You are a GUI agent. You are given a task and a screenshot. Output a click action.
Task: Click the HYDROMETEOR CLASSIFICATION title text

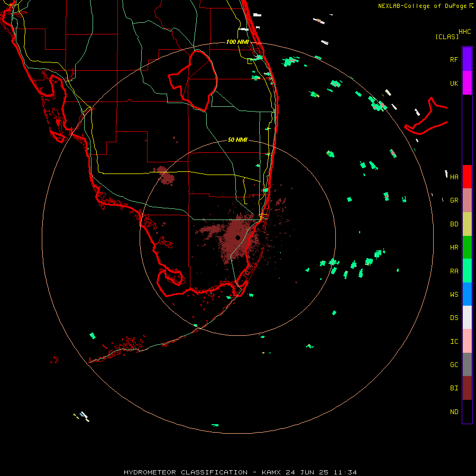pos(186,472)
